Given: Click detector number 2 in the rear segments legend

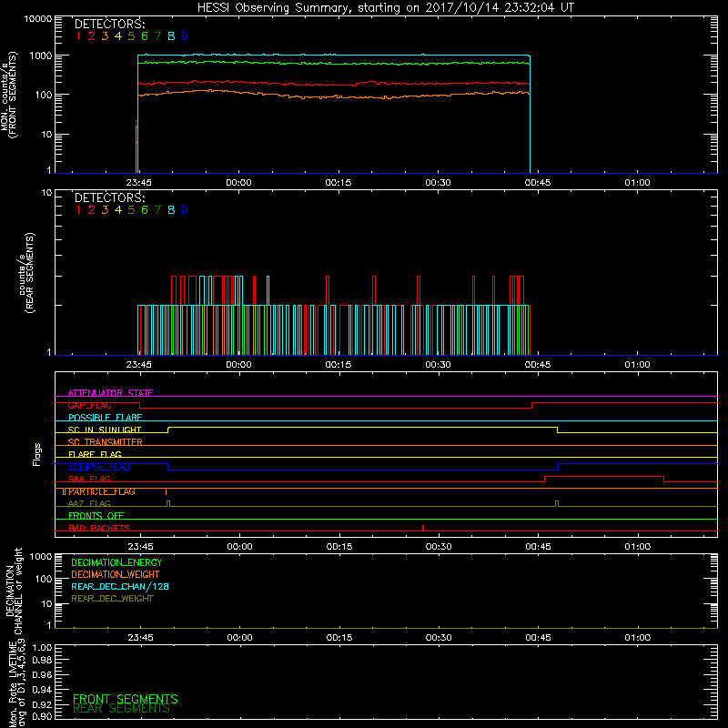Looking at the screenshot, I should (92, 210).
